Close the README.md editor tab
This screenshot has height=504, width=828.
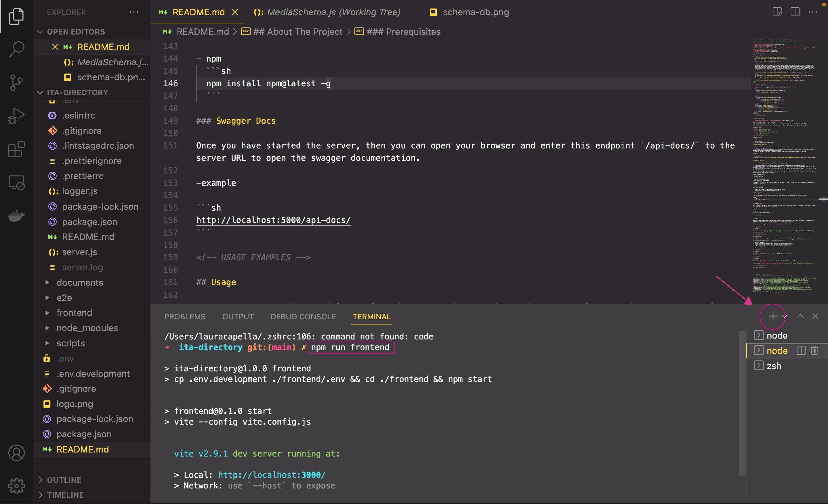[235, 12]
